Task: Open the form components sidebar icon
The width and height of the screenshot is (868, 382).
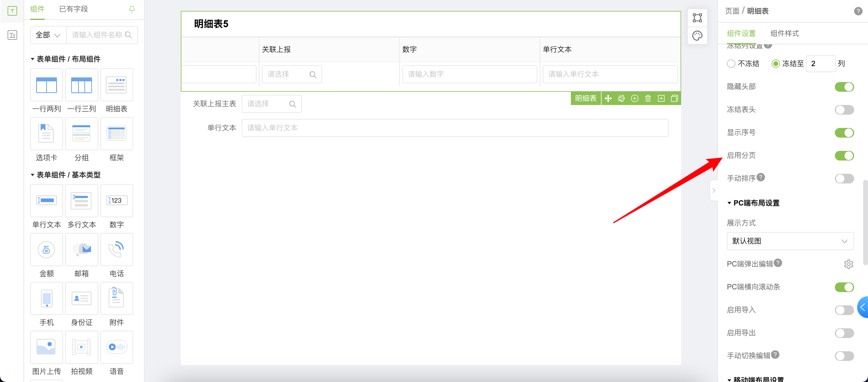Action: [12, 11]
